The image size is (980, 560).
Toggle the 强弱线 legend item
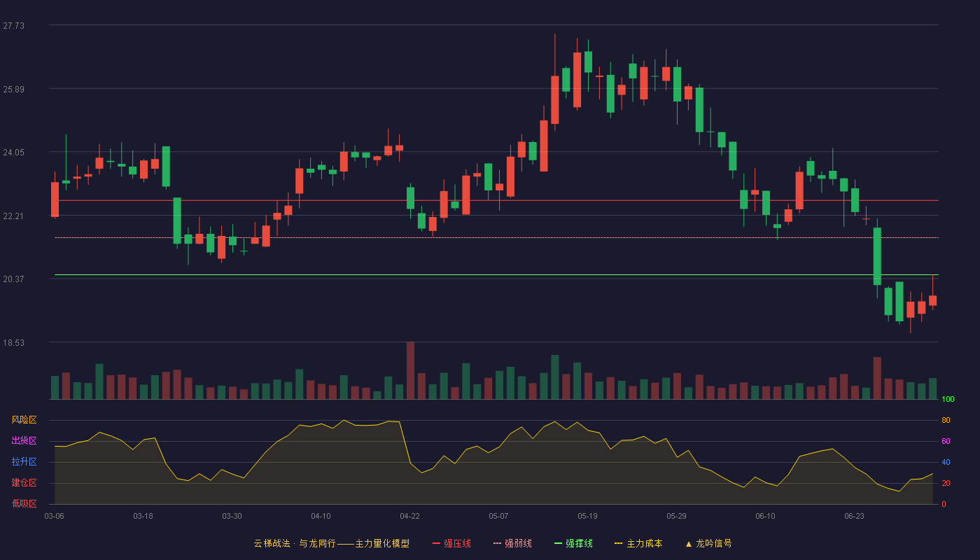(512, 543)
